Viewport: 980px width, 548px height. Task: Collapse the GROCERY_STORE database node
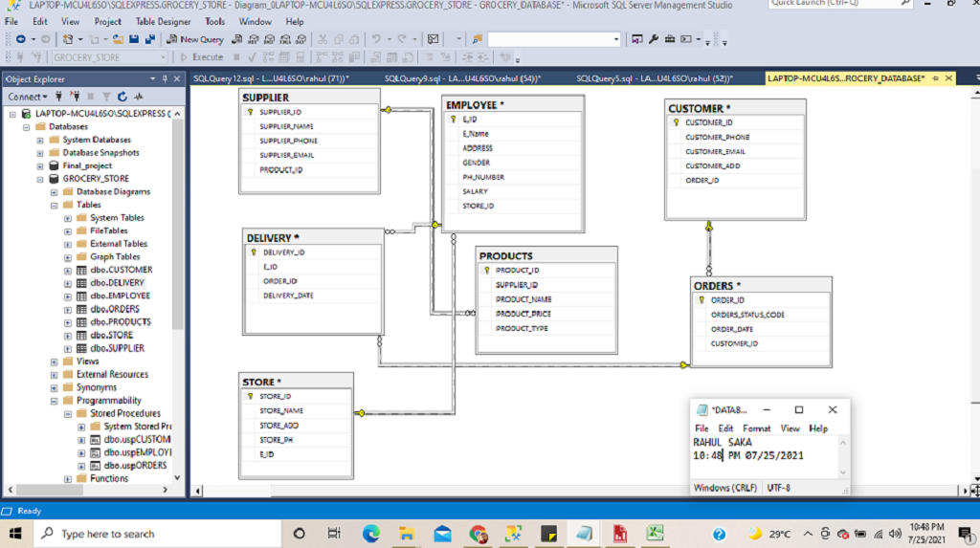coord(40,179)
